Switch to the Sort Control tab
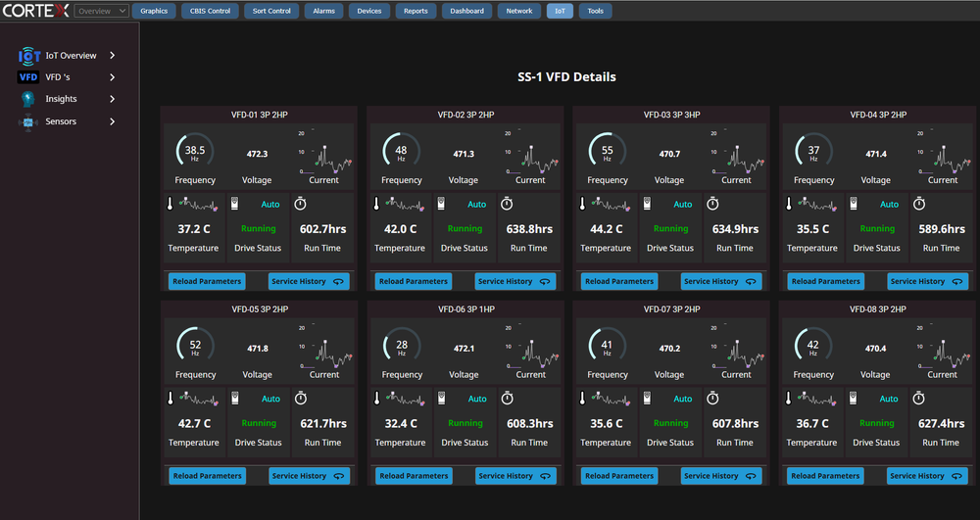Viewport: 980px width, 520px height. click(271, 11)
